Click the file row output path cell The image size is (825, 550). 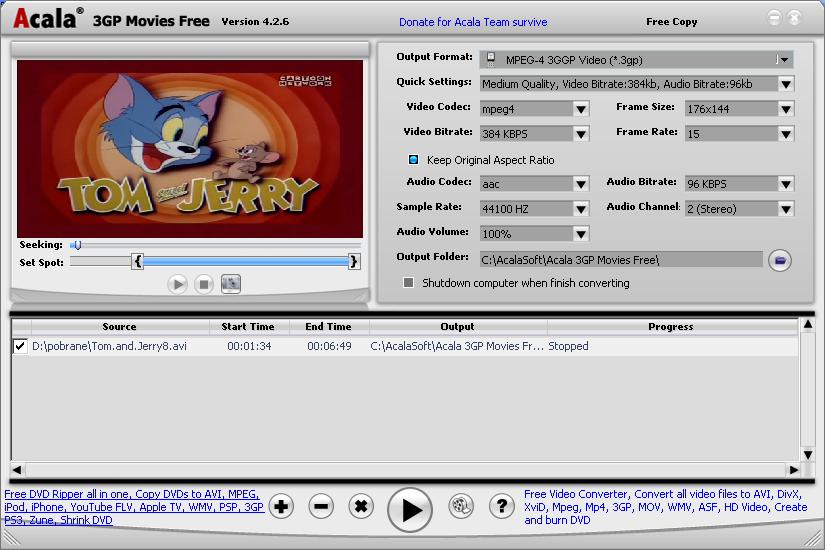coord(457,346)
